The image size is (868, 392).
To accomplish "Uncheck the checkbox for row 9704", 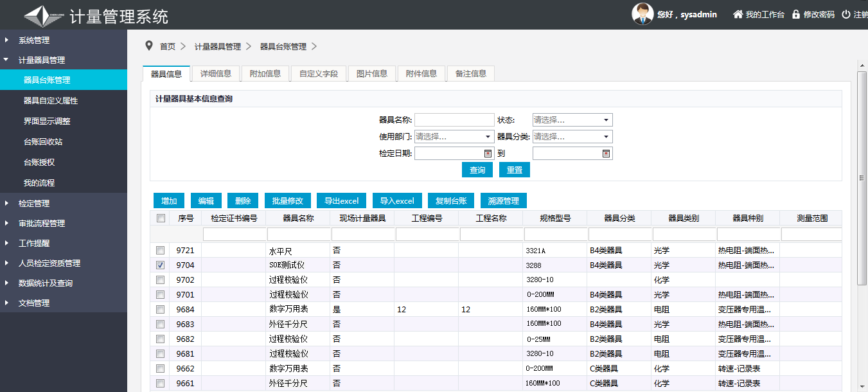I will pos(161,265).
